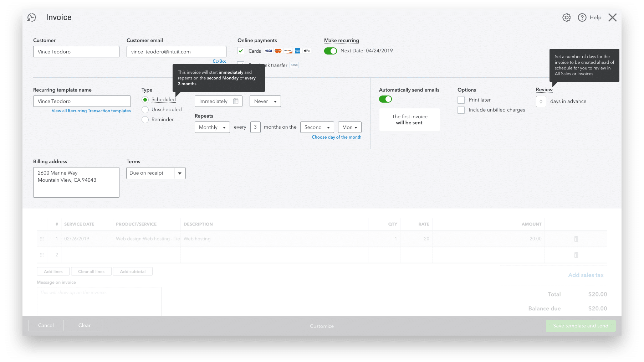Check Include unbilled charges
The height and width of the screenshot is (362, 644).
461,110
